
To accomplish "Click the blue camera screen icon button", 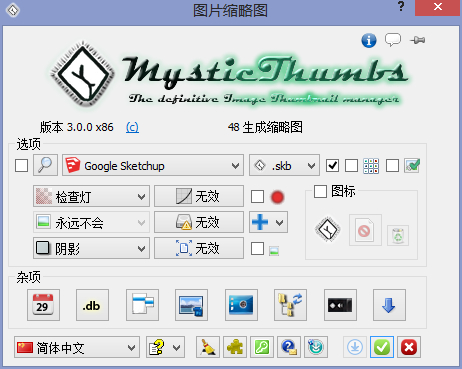I will point(241,305).
